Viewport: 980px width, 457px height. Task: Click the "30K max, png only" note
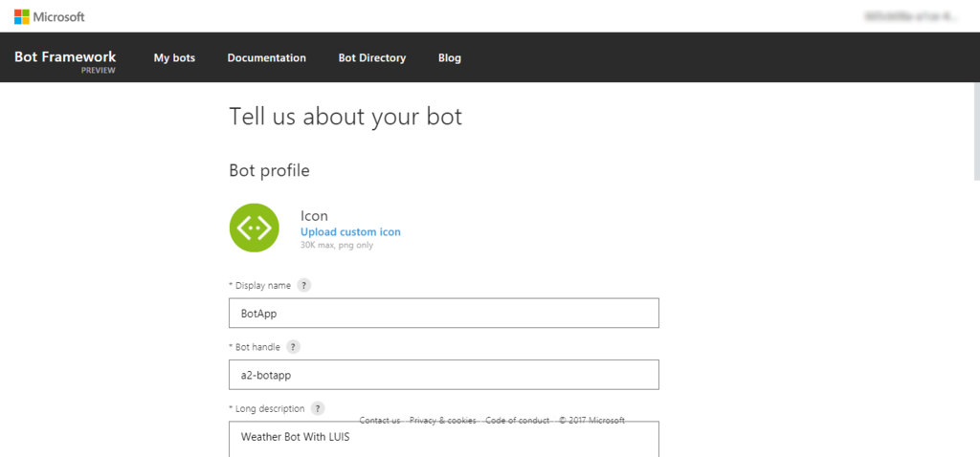pos(337,246)
